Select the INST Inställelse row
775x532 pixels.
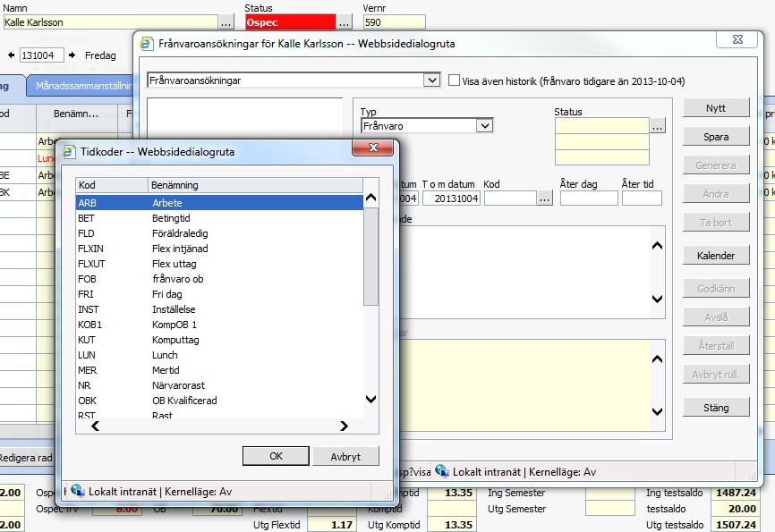pos(219,309)
